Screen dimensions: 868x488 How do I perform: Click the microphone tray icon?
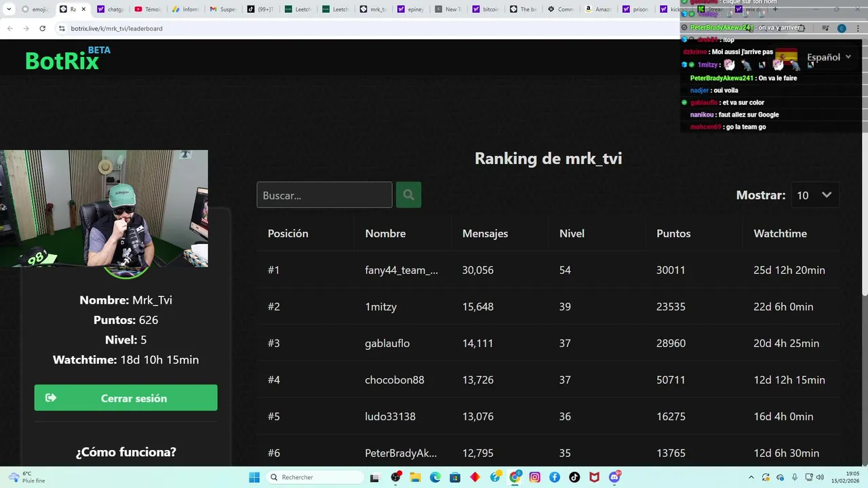(x=795, y=477)
